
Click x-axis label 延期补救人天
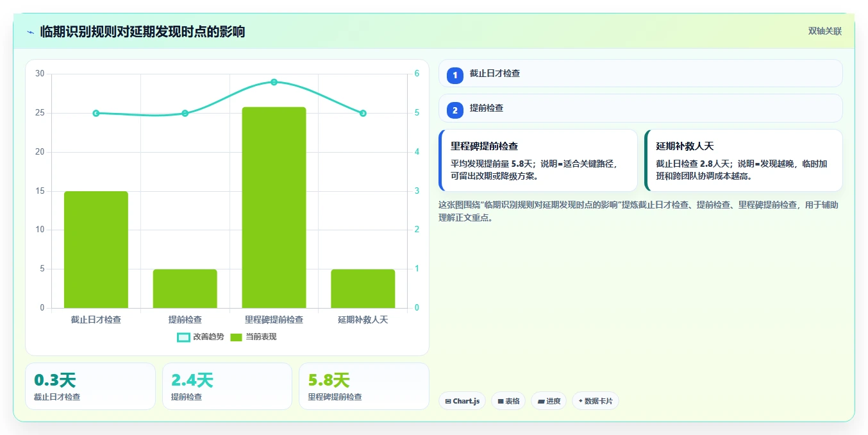(x=363, y=320)
